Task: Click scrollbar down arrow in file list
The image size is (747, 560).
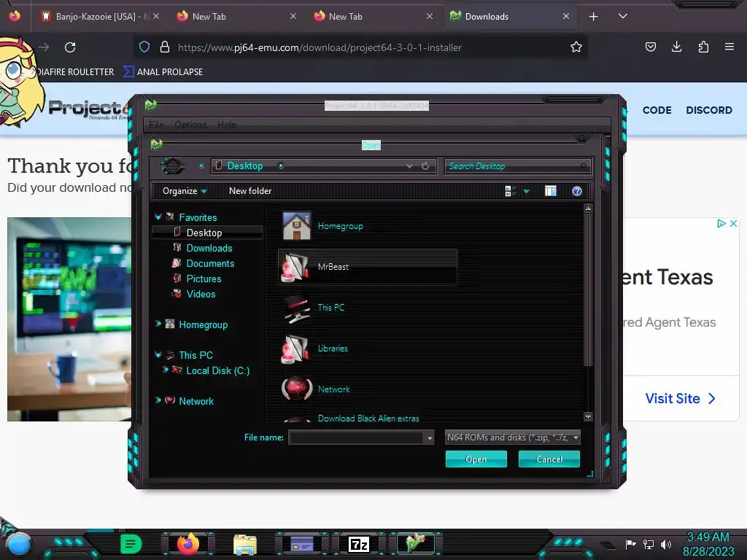Action: click(589, 416)
